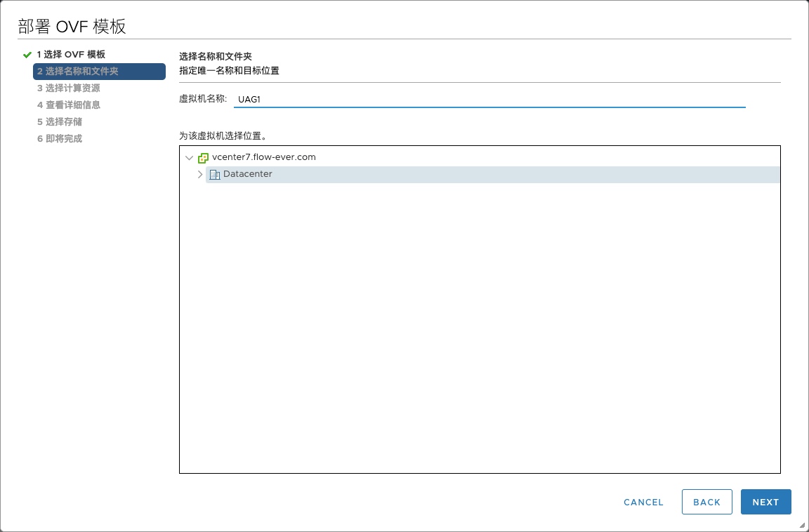Screen dimensions: 809x532
Task: Click the 为该虚拟机选择位置 text
Action: [223, 136]
